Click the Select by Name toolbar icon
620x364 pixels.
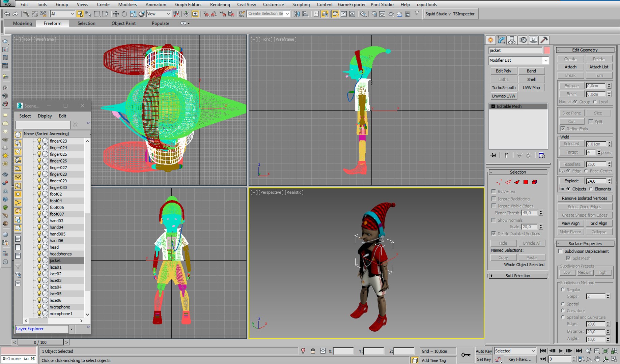coord(88,14)
